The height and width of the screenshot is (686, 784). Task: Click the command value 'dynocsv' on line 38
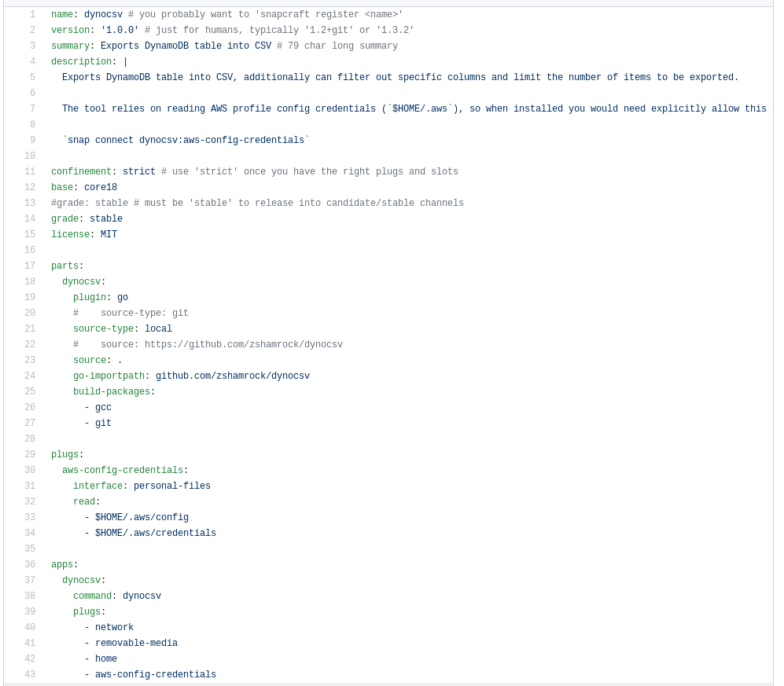pos(142,596)
